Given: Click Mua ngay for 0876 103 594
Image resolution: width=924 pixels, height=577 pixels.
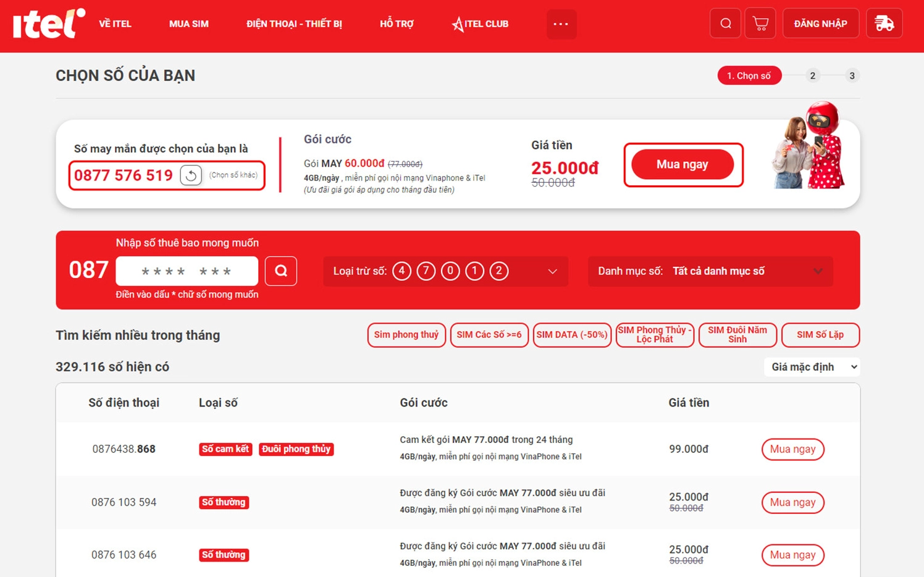Looking at the screenshot, I should tap(793, 502).
